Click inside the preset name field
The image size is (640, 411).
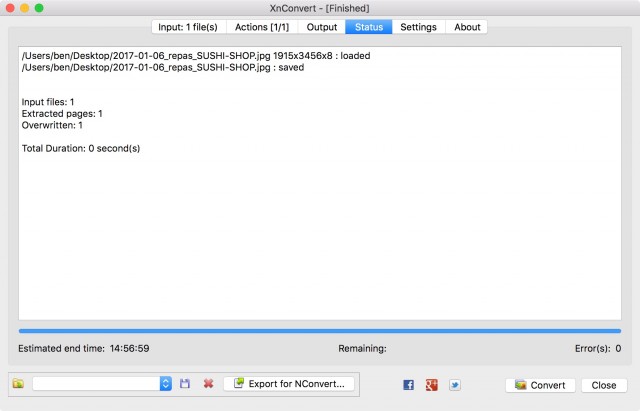(x=96, y=384)
